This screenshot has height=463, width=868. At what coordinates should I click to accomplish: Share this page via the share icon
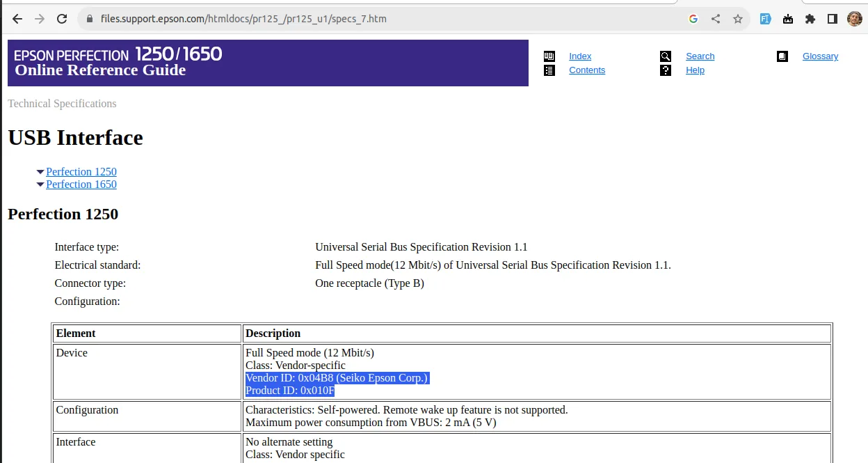coord(716,19)
